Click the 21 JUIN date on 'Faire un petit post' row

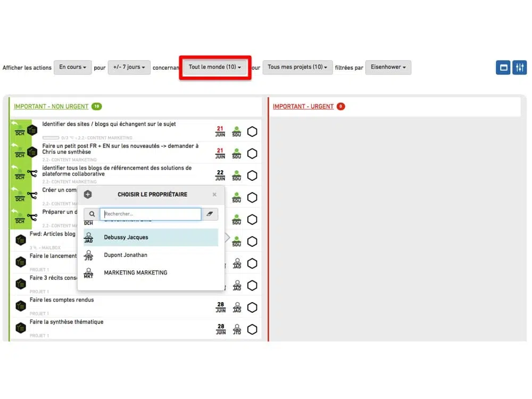(220, 153)
